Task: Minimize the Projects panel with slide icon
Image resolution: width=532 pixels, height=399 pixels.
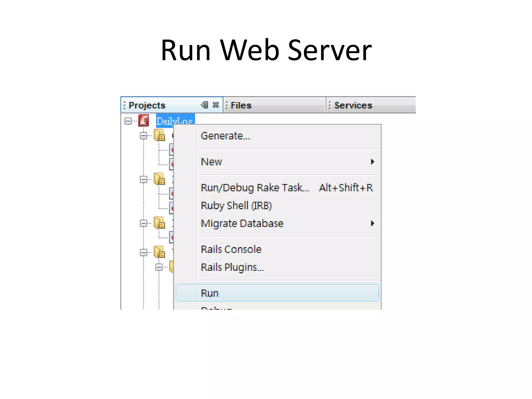Action: click(x=205, y=105)
